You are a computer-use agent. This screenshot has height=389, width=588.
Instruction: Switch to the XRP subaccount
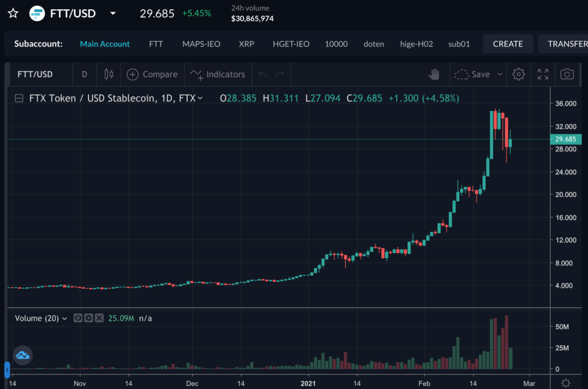pyautogui.click(x=246, y=44)
